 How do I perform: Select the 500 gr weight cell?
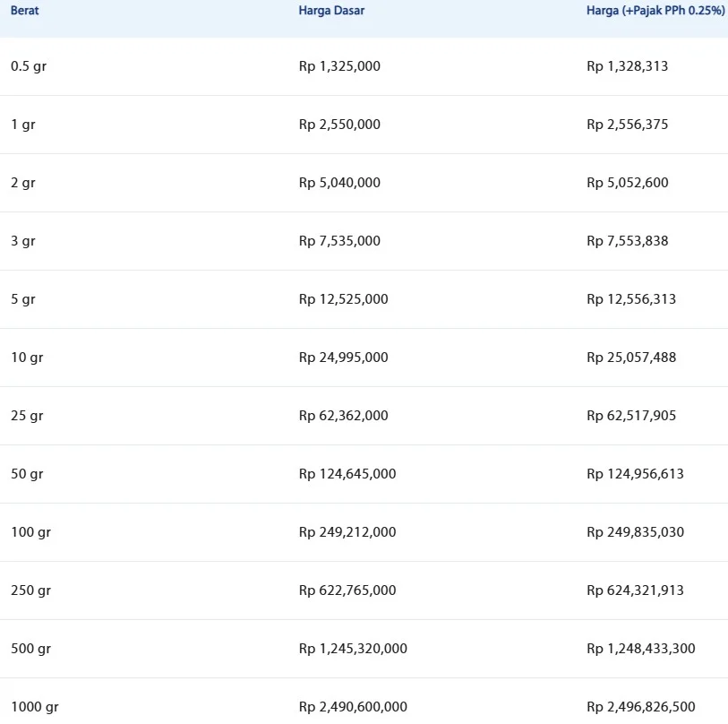(x=30, y=649)
